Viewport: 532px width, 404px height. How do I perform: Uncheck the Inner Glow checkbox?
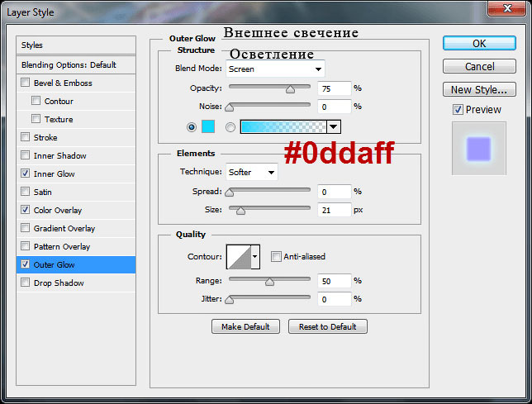point(25,173)
